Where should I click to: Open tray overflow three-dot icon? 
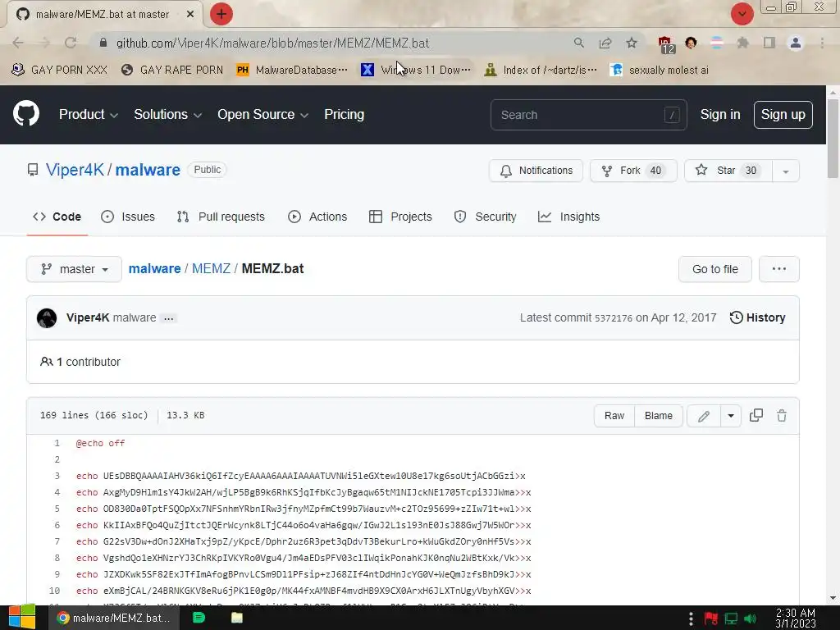pos(691,619)
